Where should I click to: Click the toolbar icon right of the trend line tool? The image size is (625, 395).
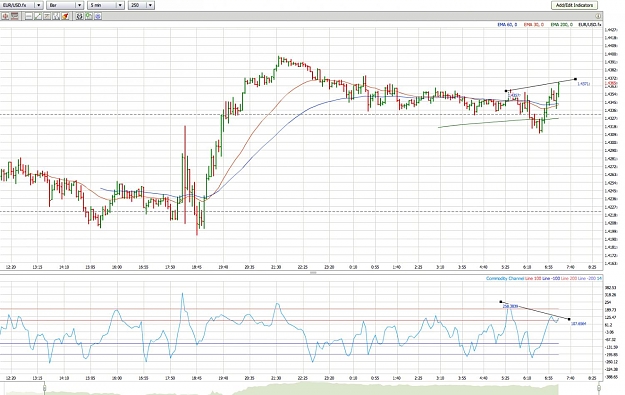47,16
